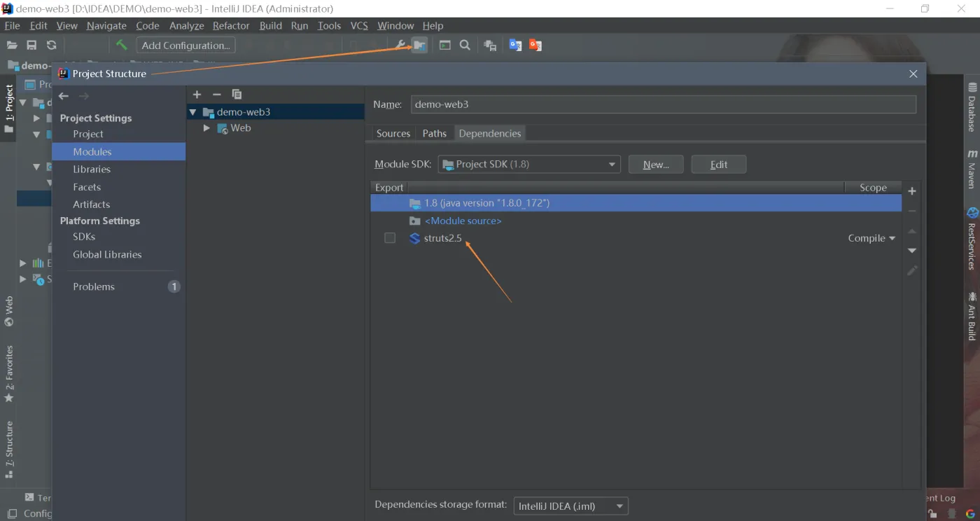
Task: Remove selected module with minus icon
Action: 216,94
